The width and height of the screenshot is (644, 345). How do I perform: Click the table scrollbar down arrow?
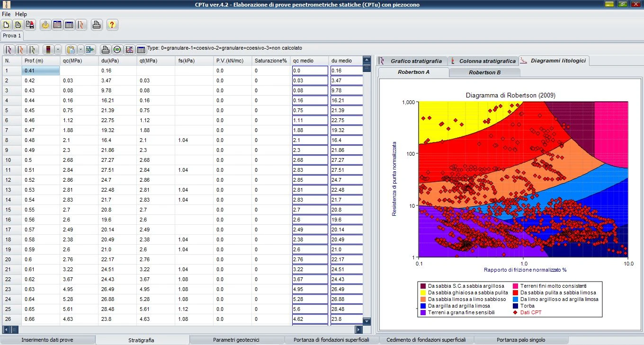pos(367,321)
